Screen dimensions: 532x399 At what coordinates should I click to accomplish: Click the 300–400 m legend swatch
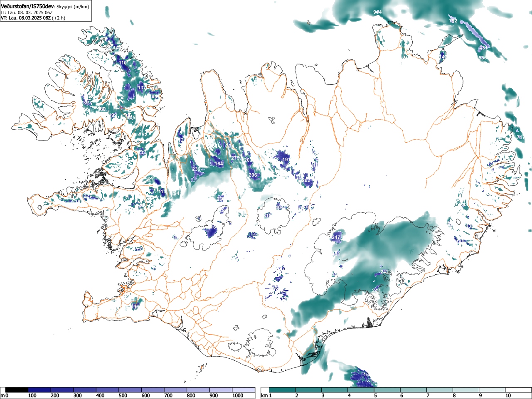(85, 390)
